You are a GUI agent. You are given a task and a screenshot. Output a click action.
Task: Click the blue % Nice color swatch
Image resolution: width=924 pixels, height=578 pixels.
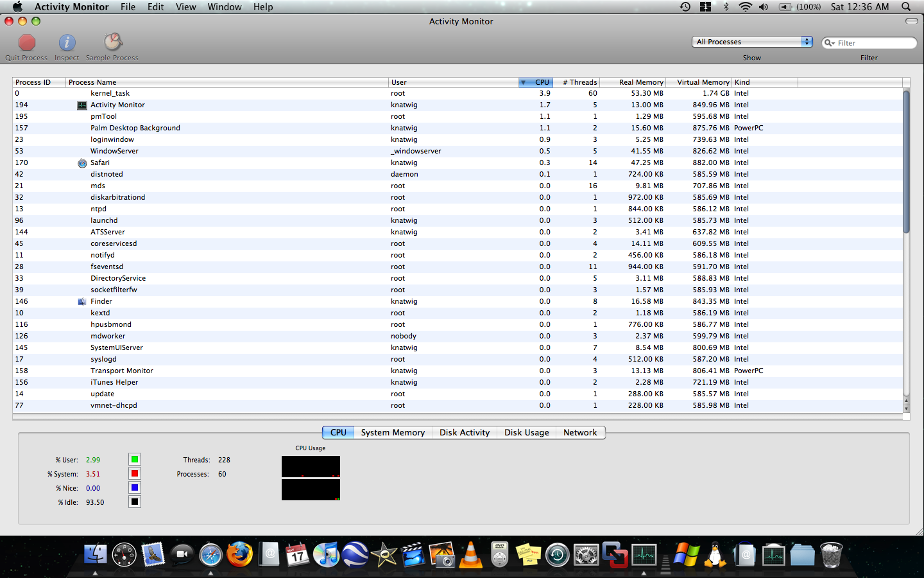point(135,487)
